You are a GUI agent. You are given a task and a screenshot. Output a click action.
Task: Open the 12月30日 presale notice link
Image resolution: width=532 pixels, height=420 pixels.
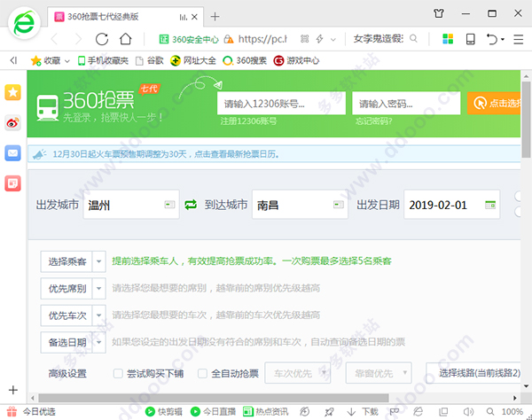pyautogui.click(x=166, y=154)
